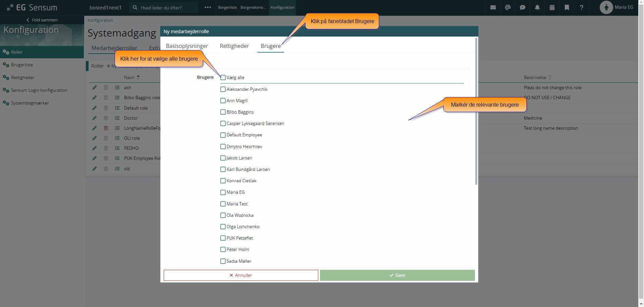This screenshot has height=307, width=644.
Task: Check the Vælg alle checkbox
Action: point(223,77)
